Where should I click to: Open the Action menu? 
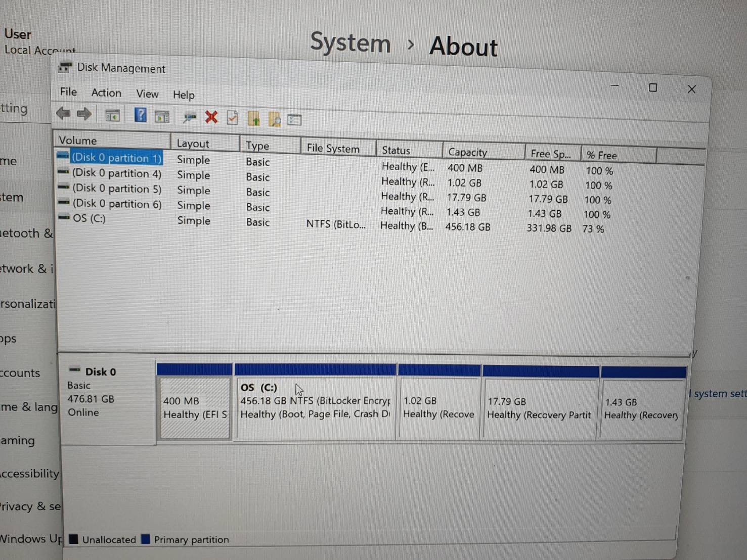click(106, 93)
